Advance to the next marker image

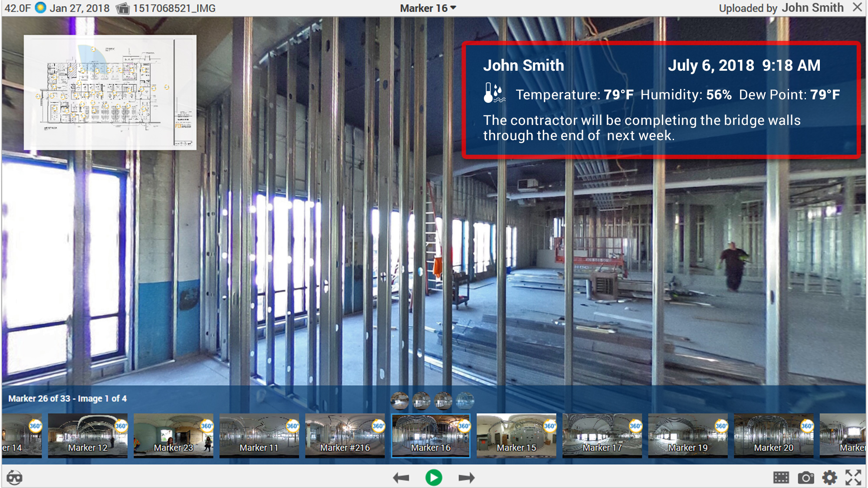[x=467, y=478]
